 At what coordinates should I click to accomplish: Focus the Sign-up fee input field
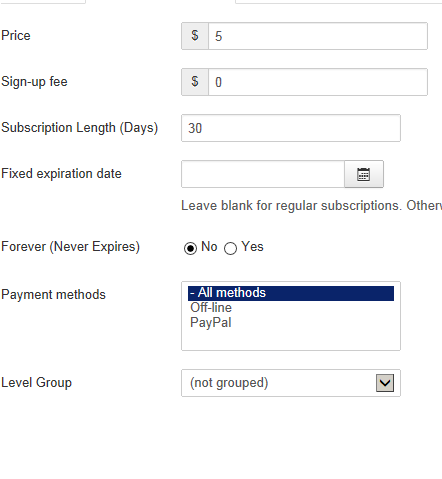point(318,82)
